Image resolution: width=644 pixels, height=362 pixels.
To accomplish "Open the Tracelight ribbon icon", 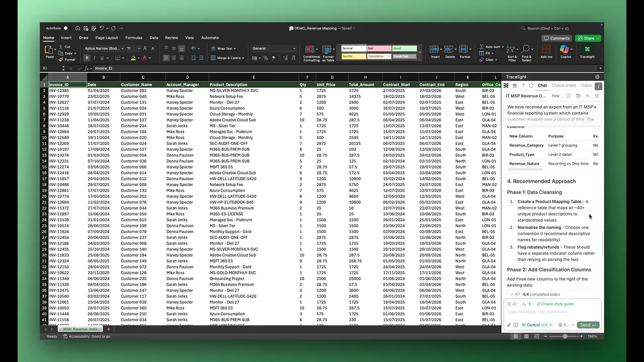I will pyautogui.click(x=587, y=51).
